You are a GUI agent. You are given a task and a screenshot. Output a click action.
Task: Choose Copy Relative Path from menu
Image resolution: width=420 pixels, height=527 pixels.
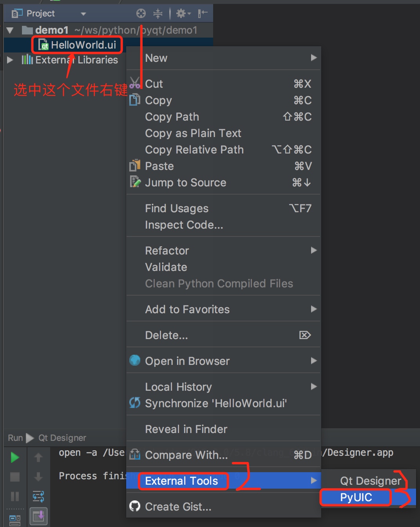194,150
